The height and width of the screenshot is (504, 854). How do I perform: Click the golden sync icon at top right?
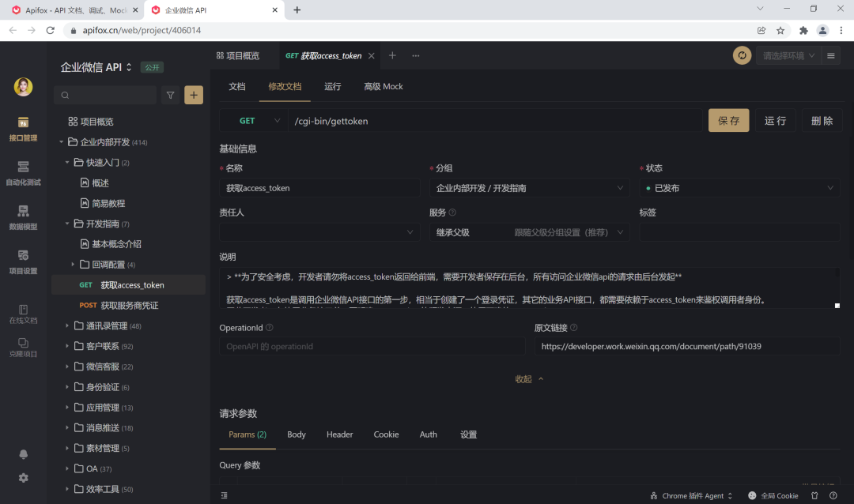click(742, 56)
